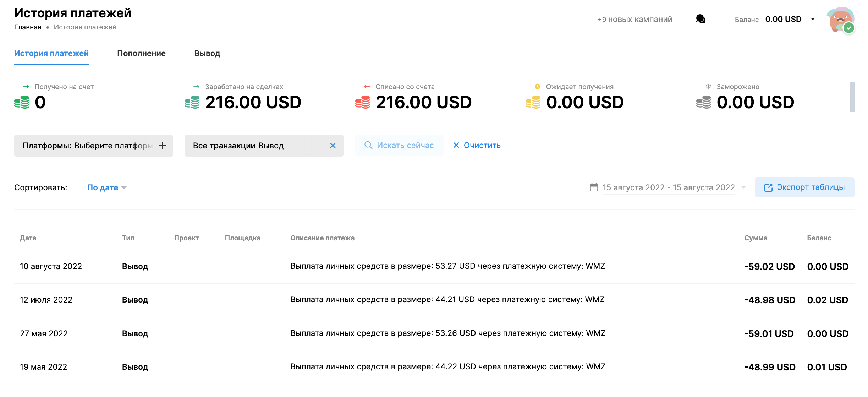Click the yellow coins icon for Ожидает получения
Viewport: 868px width, 397px height.
click(x=533, y=102)
